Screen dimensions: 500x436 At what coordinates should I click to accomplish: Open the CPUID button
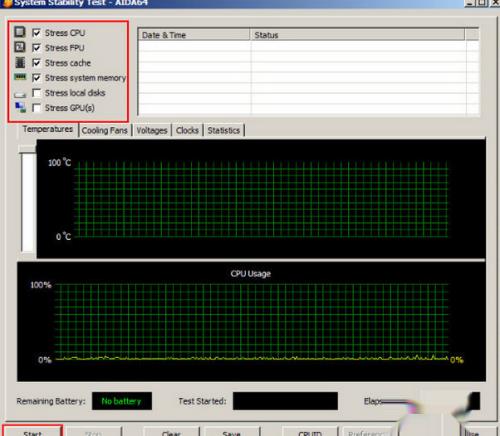click(x=310, y=432)
